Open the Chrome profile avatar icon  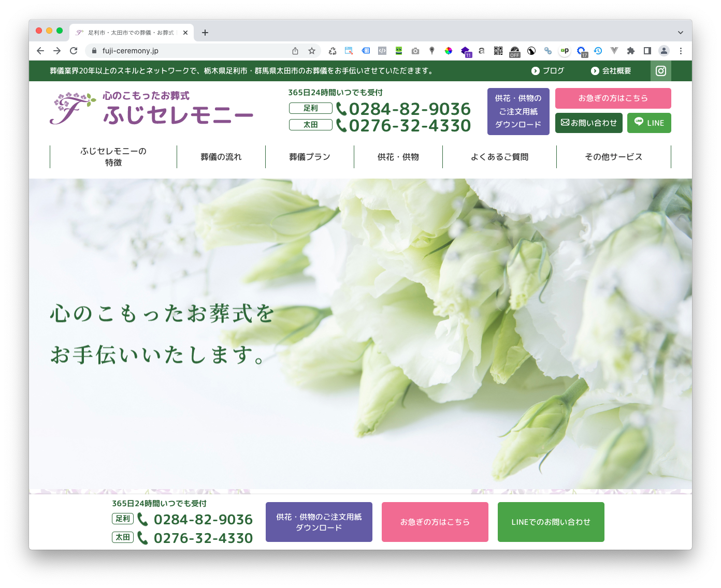pos(664,51)
